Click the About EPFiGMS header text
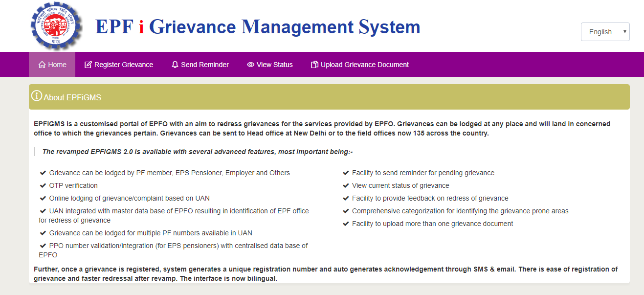The height and width of the screenshot is (295, 644). tap(72, 97)
